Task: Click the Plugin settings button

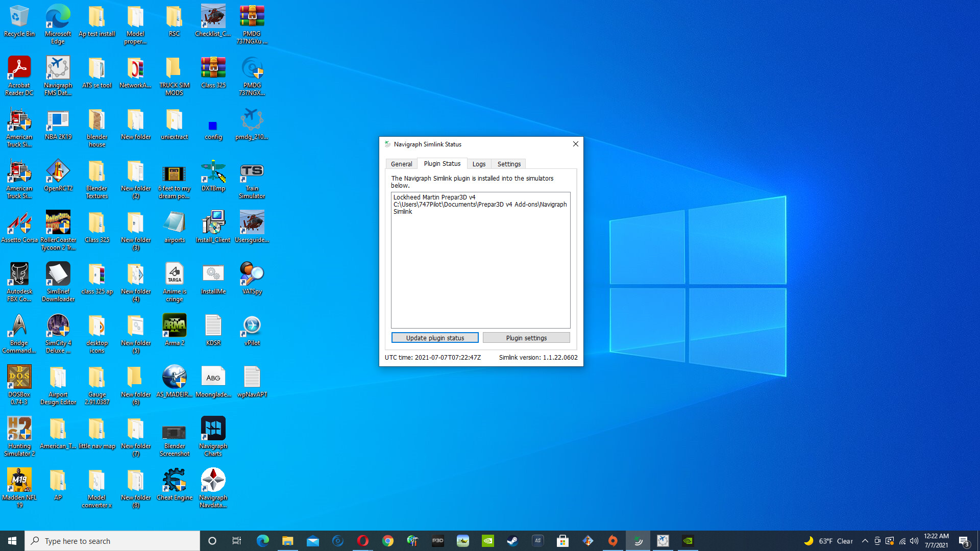Action: pyautogui.click(x=526, y=338)
